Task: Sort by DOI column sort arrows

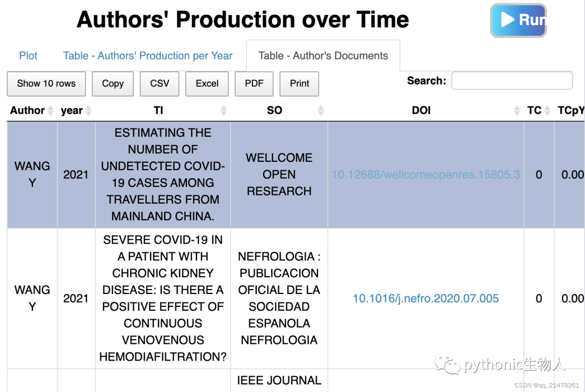Action: (x=517, y=110)
